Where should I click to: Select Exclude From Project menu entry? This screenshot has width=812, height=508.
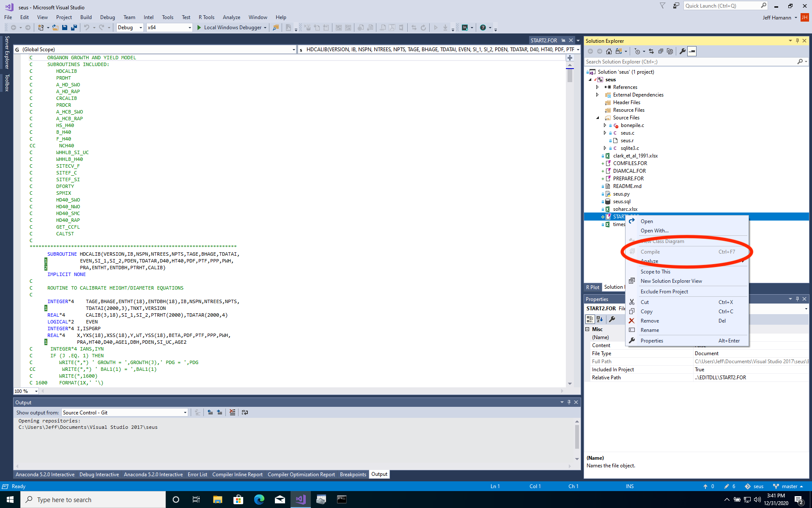tap(664, 292)
